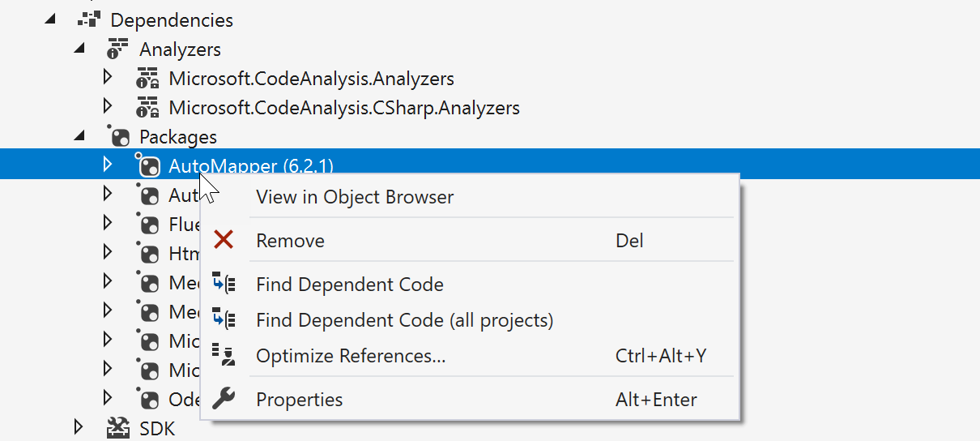This screenshot has width=980, height=441.
Task: Select the Packages tree label
Action: [178, 137]
